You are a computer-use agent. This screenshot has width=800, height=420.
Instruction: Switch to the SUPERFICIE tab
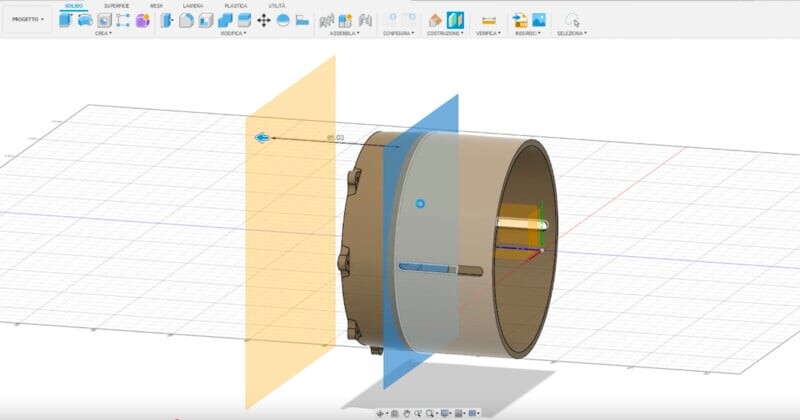coord(117,5)
